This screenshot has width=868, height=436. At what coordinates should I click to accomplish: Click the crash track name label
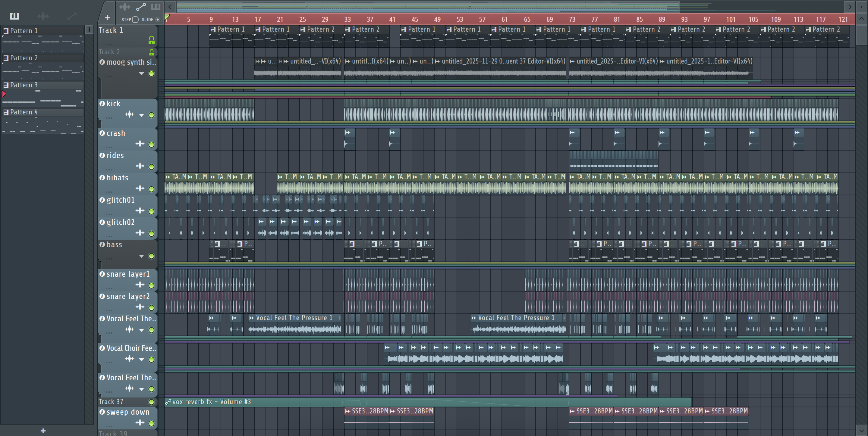[x=116, y=133]
